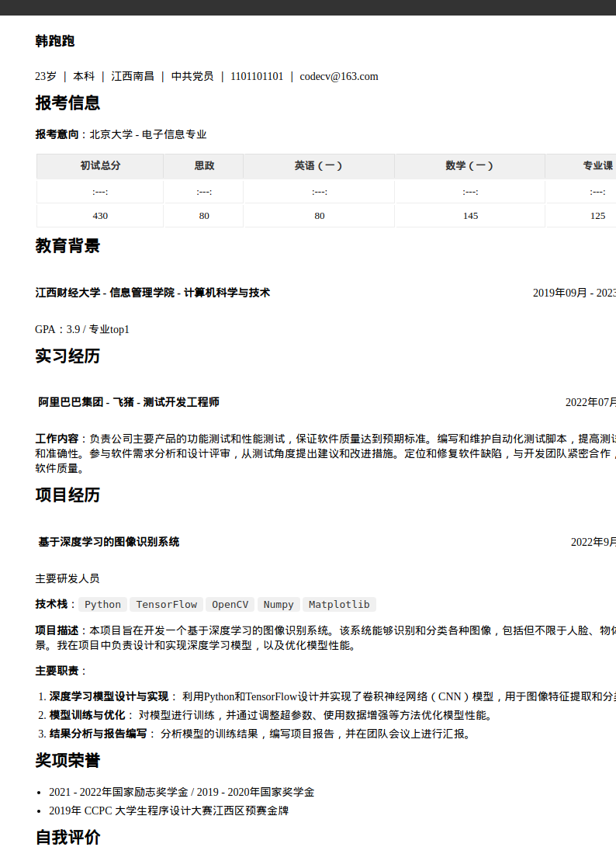Click the 中共党员 text
616x854 pixels.
coord(192,76)
